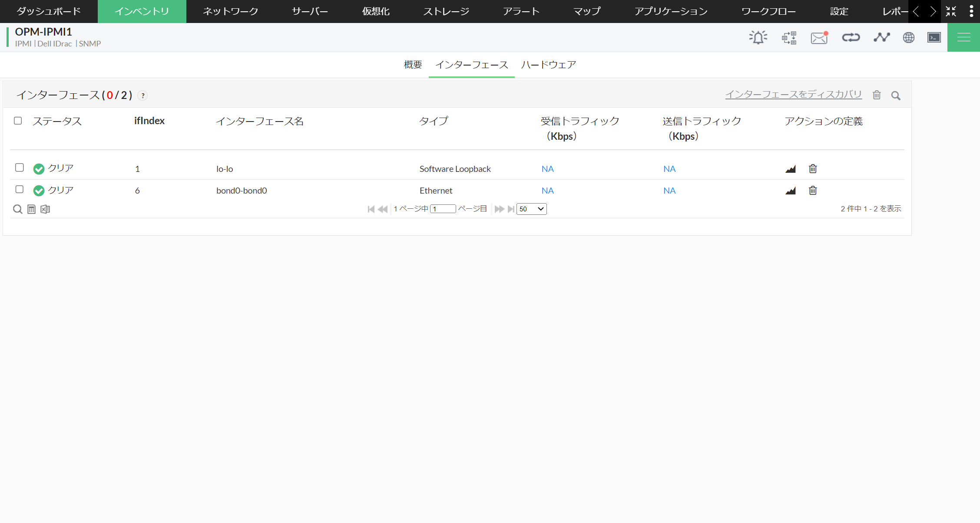Open the インベントリ menu
The width and height of the screenshot is (980, 523).
[x=142, y=11]
